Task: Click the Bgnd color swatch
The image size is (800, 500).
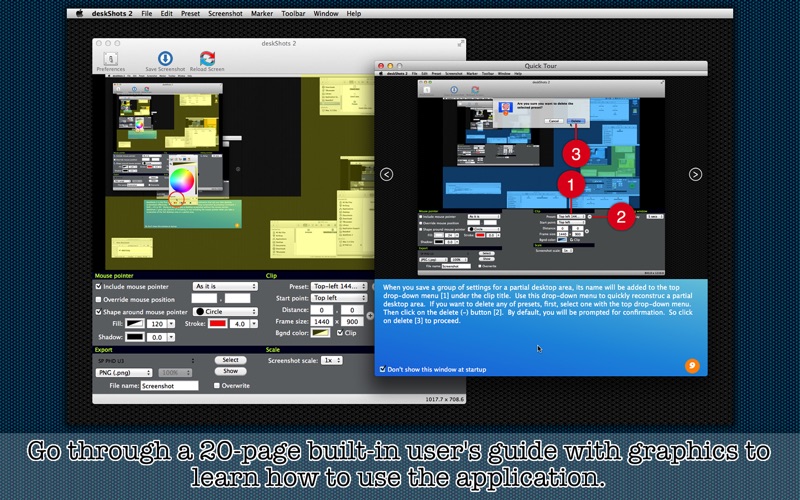Action: tap(320, 333)
